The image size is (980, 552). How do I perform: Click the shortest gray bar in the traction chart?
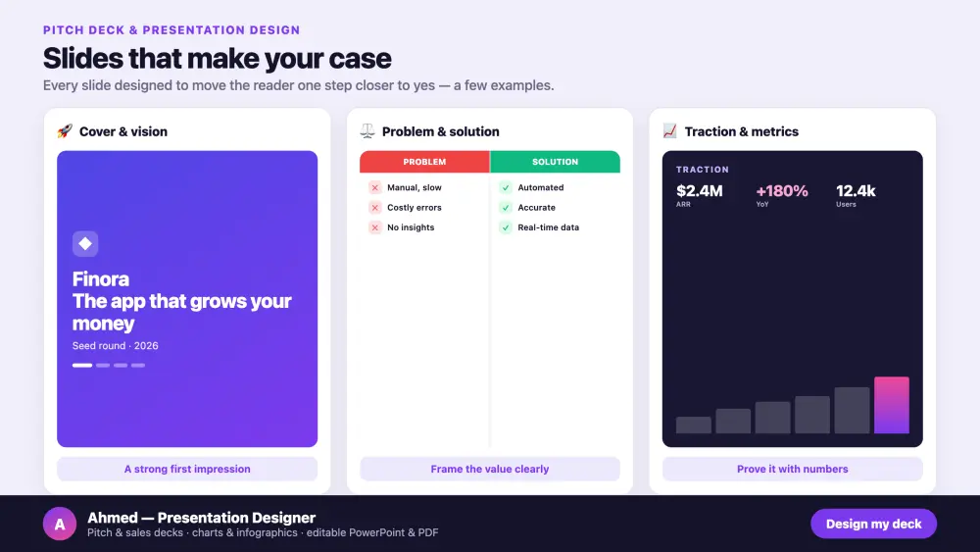(x=693, y=426)
